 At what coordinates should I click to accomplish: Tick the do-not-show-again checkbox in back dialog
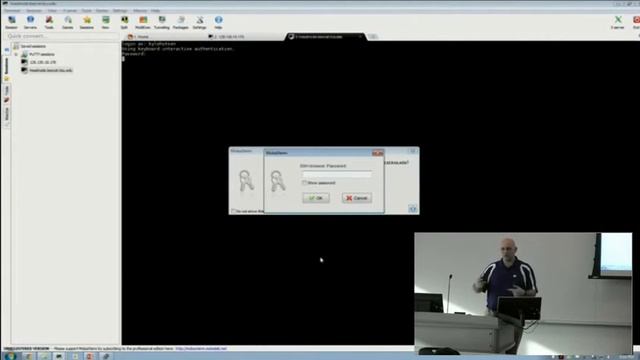tap(233, 211)
